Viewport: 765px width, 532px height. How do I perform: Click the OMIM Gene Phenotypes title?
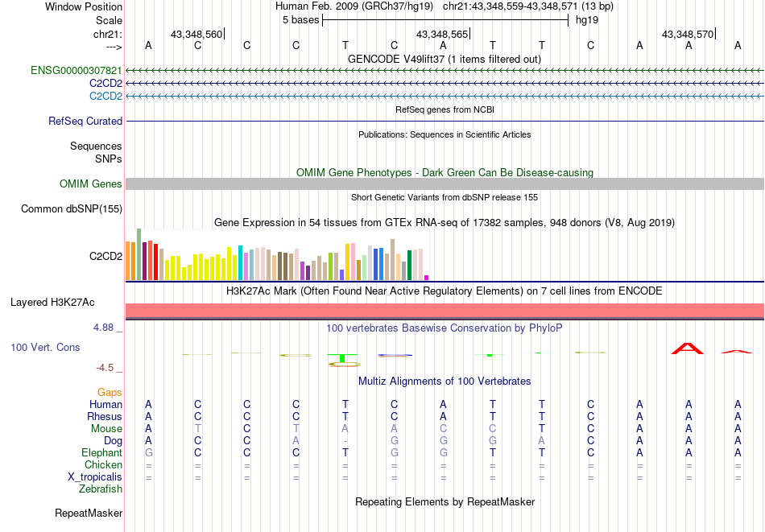[445, 172]
